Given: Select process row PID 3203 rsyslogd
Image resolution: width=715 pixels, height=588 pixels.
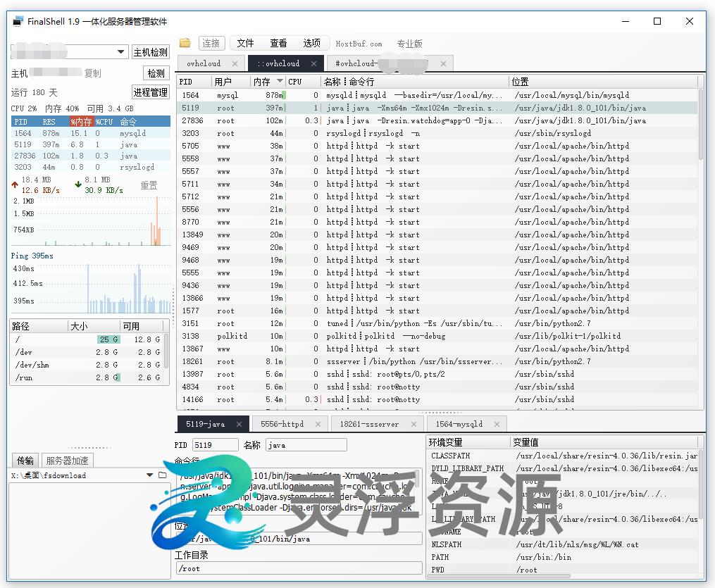Looking at the screenshot, I should pyautogui.click(x=437, y=133).
